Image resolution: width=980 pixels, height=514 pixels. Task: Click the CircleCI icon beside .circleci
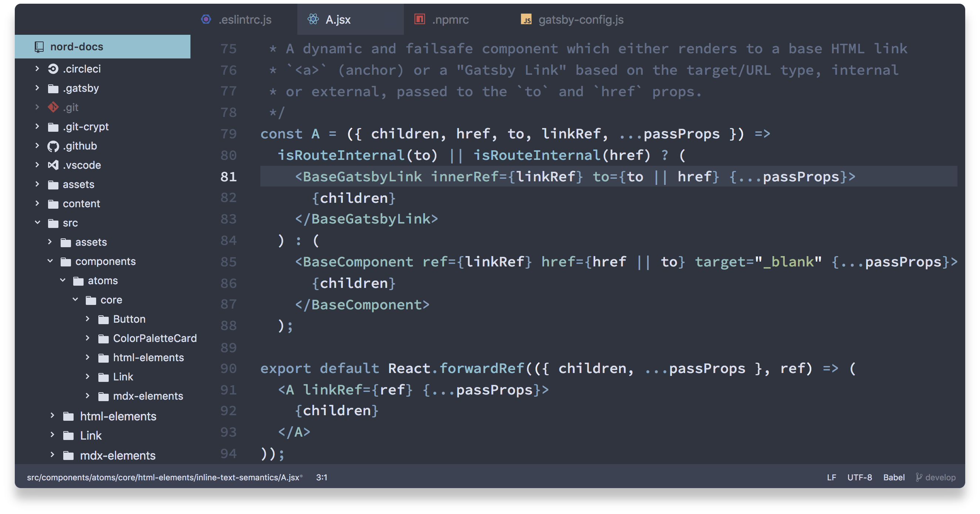[53, 69]
